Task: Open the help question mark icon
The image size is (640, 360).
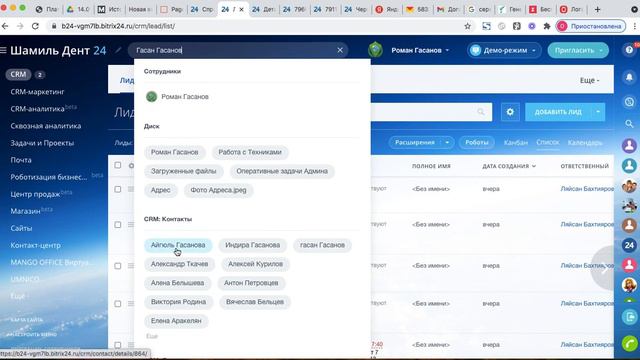Action: click(x=629, y=50)
